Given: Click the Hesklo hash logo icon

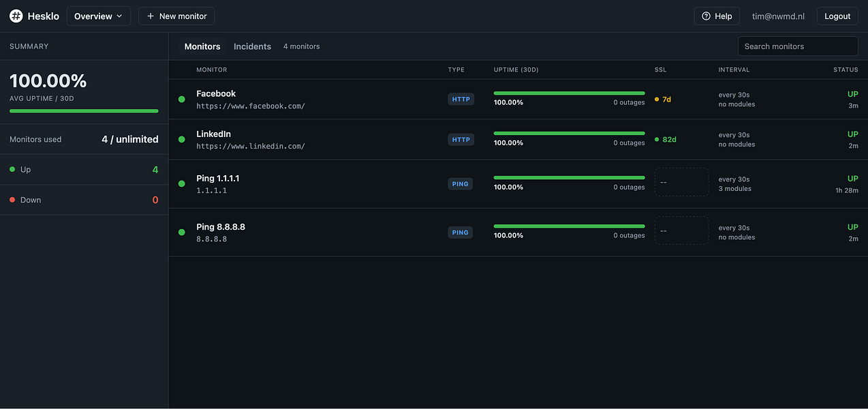Looking at the screenshot, I should (16, 16).
